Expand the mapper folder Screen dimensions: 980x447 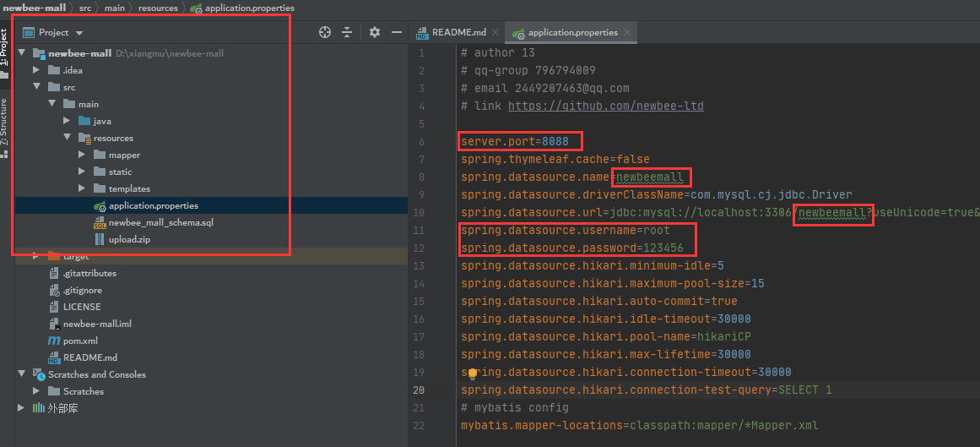coord(82,155)
